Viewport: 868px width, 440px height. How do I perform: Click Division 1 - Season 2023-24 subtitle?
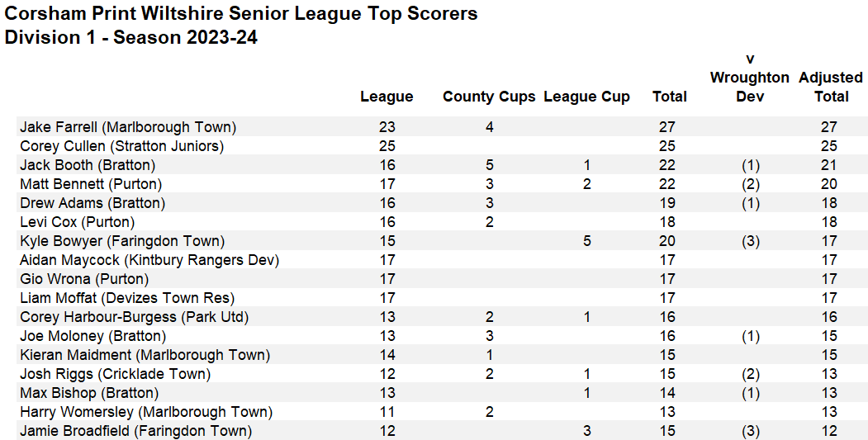click(131, 37)
